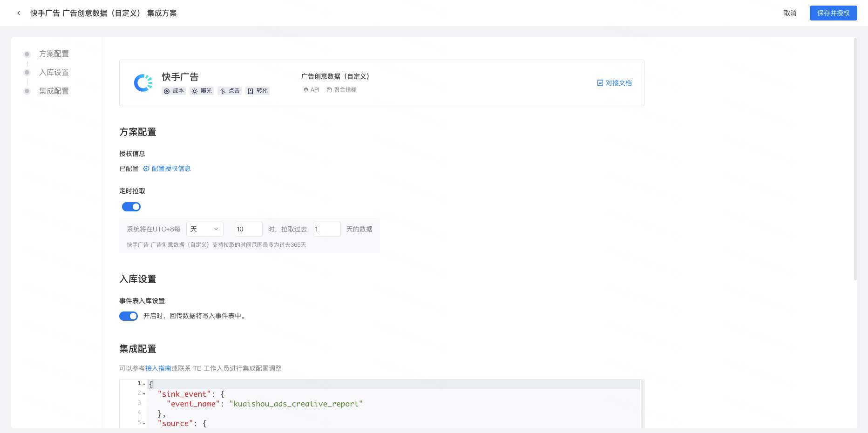This screenshot has width=868, height=433.
Task: Click the 广告创意数据（自定义）card label
Action: (x=335, y=76)
